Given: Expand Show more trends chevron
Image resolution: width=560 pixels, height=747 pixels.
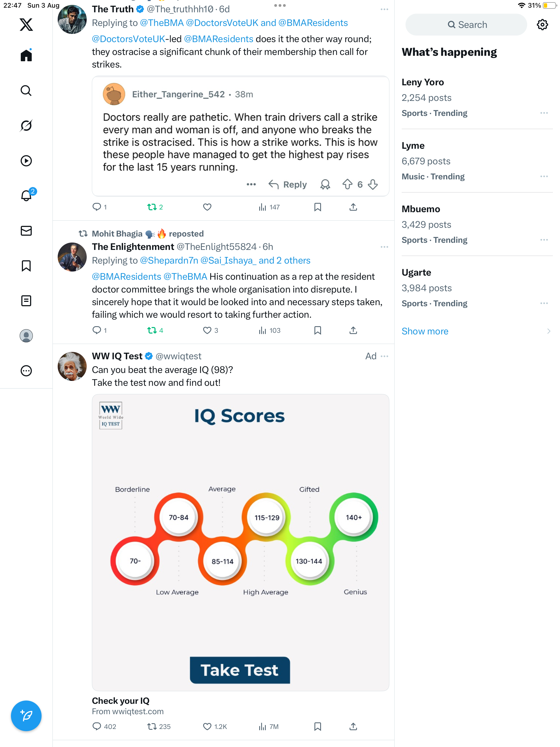Looking at the screenshot, I should (x=549, y=331).
